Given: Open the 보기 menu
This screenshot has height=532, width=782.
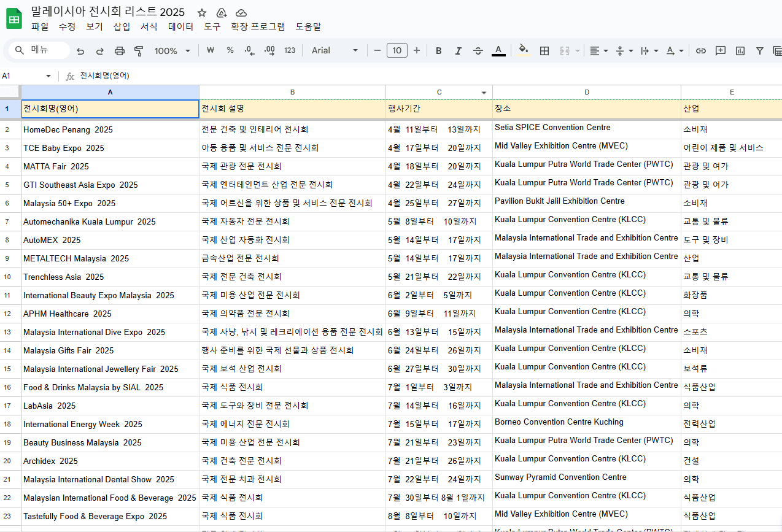Looking at the screenshot, I should tap(94, 27).
